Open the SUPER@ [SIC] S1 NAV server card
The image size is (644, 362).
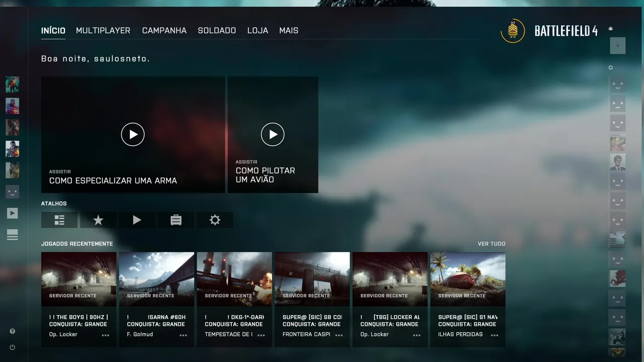tap(468, 299)
